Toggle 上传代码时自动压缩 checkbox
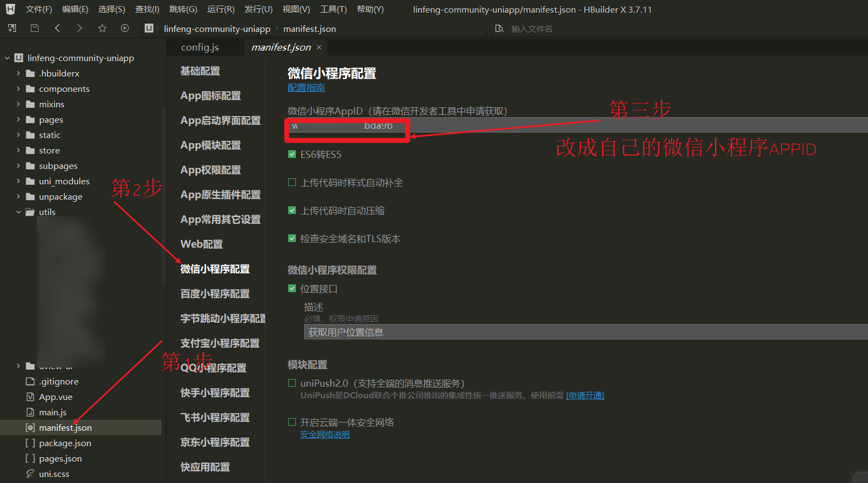This screenshot has height=483, width=868. click(x=292, y=210)
